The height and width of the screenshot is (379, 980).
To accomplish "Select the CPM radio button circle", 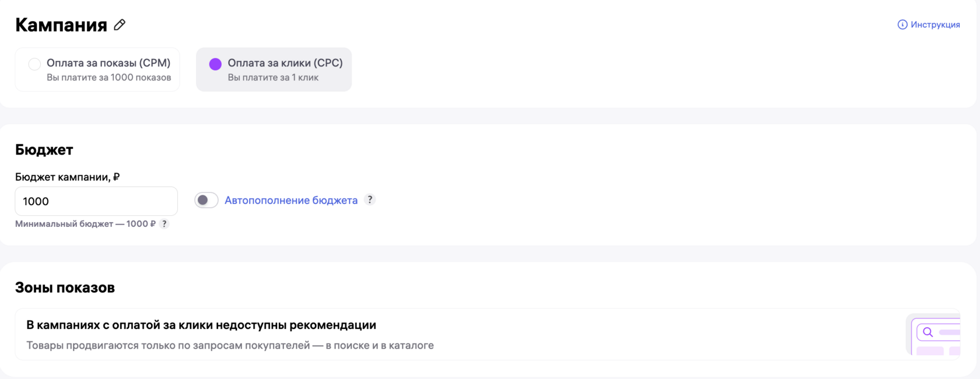I will pyautogui.click(x=34, y=64).
